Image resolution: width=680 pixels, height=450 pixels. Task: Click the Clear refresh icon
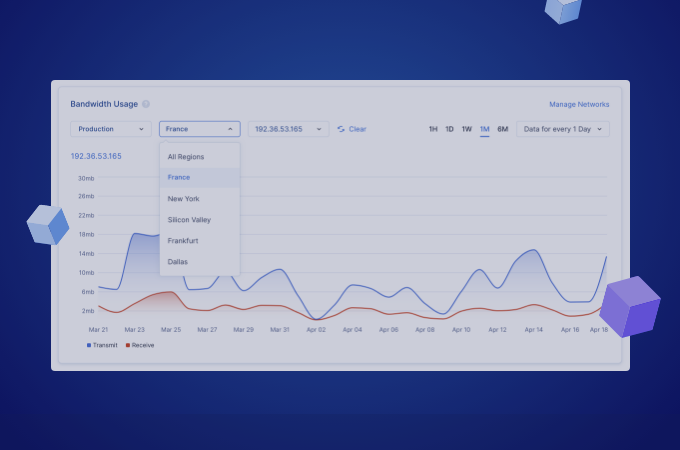[x=341, y=129]
